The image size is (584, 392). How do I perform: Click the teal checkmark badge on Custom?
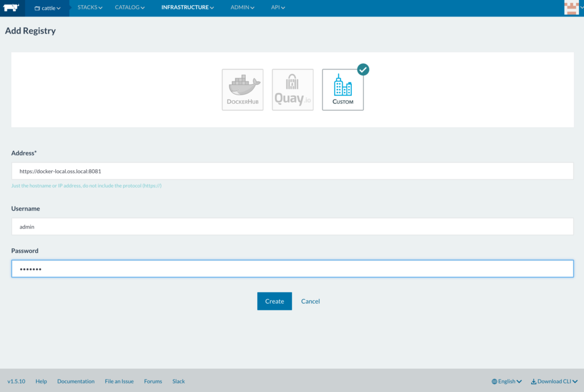point(363,70)
